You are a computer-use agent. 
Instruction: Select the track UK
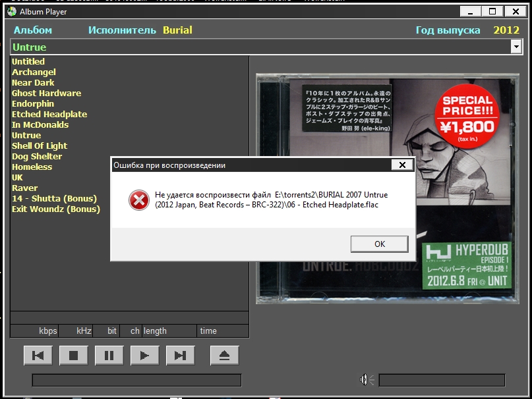point(17,177)
